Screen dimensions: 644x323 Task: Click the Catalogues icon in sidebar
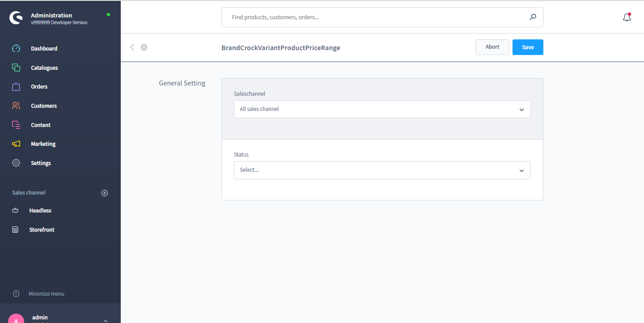[x=16, y=68]
